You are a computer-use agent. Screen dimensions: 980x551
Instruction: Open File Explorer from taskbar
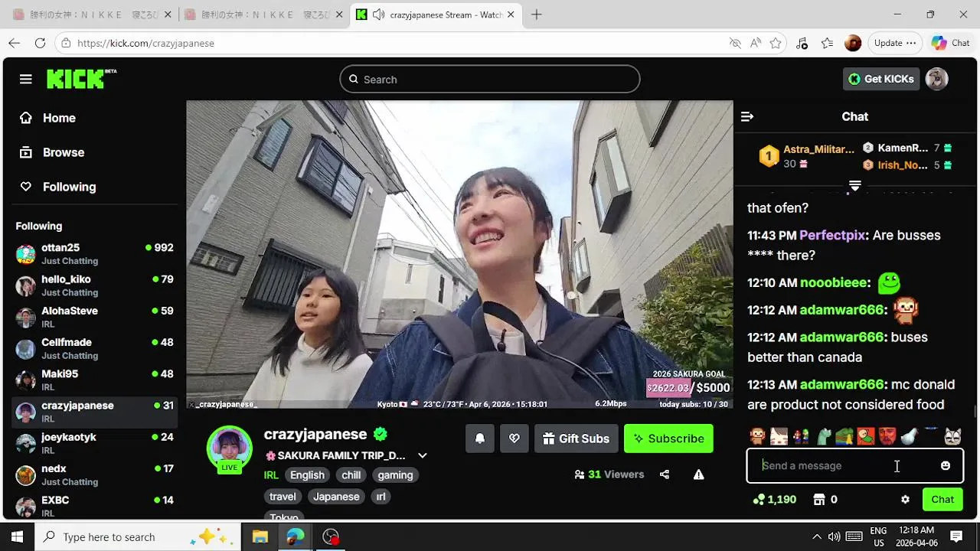pos(260,536)
